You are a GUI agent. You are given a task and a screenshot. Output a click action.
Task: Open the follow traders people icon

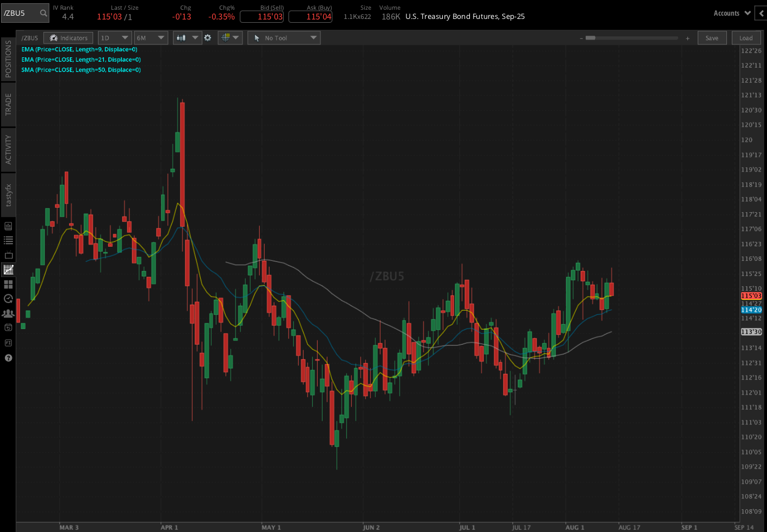(x=8, y=313)
